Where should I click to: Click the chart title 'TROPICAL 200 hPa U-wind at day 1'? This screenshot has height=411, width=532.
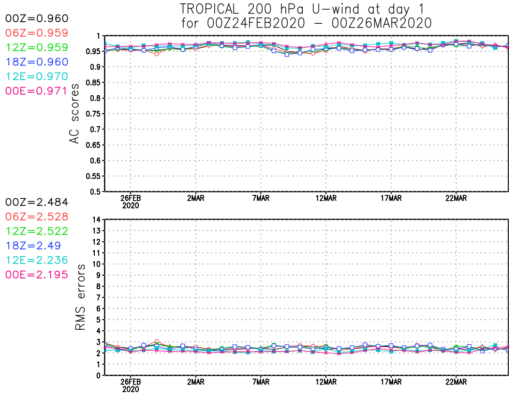pyautogui.click(x=302, y=9)
